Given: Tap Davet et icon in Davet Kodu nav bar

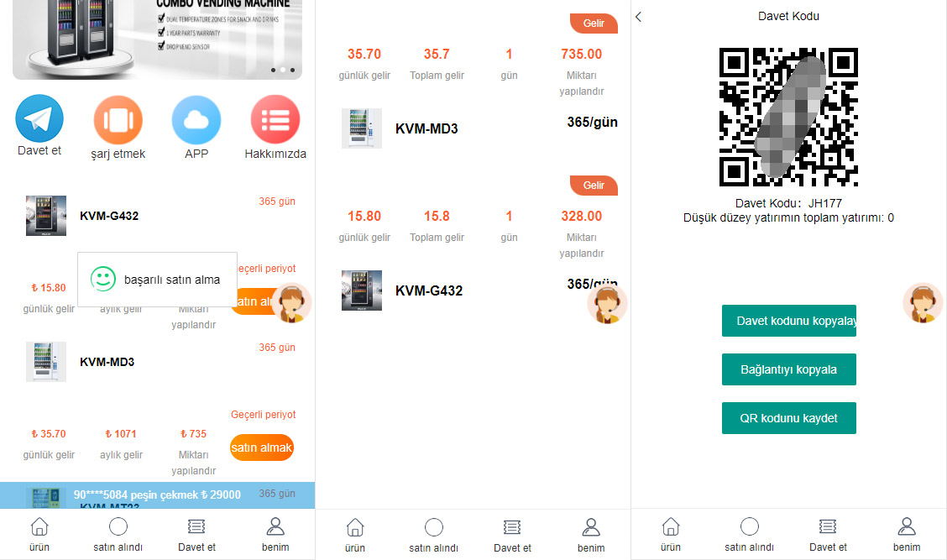Looking at the screenshot, I should [828, 526].
